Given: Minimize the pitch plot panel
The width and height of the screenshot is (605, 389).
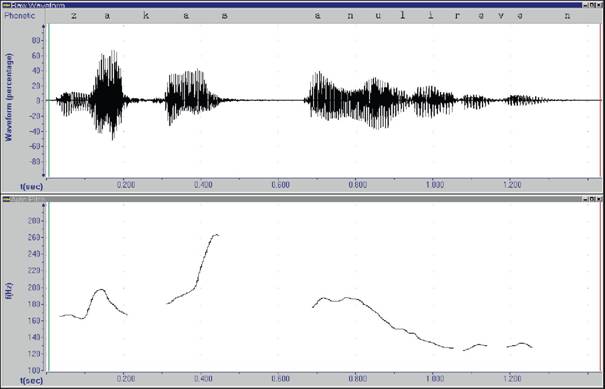Looking at the screenshot, I should pyautogui.click(x=586, y=199).
